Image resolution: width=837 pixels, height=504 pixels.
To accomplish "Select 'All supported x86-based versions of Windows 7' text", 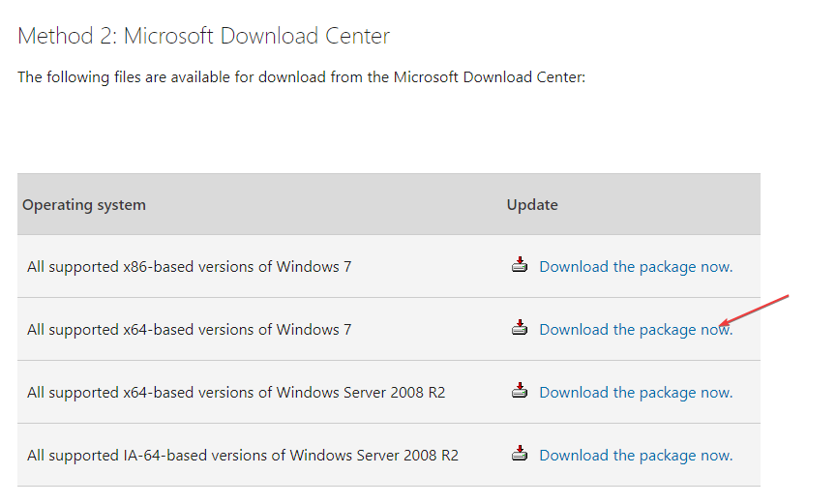I will (190, 267).
